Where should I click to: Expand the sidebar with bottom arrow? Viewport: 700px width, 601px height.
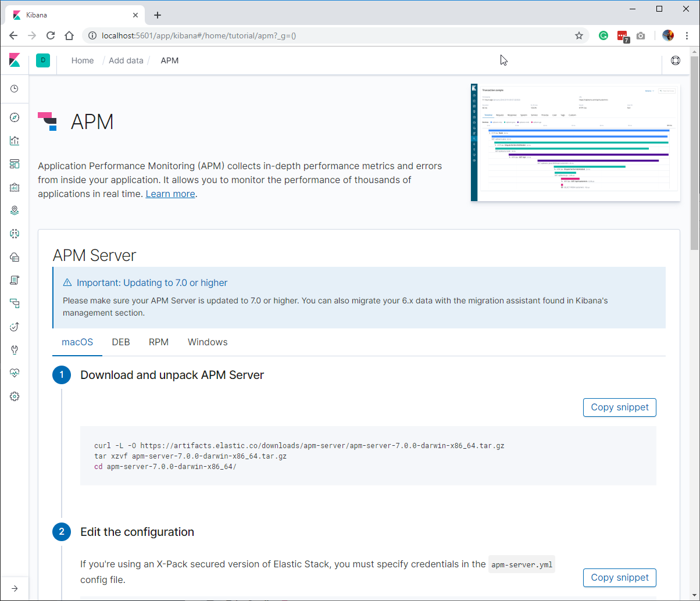coord(15,588)
